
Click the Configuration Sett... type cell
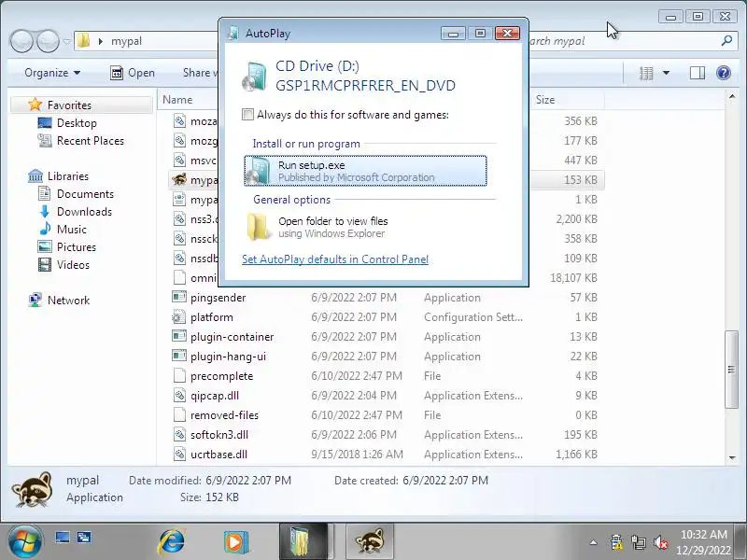tap(473, 316)
